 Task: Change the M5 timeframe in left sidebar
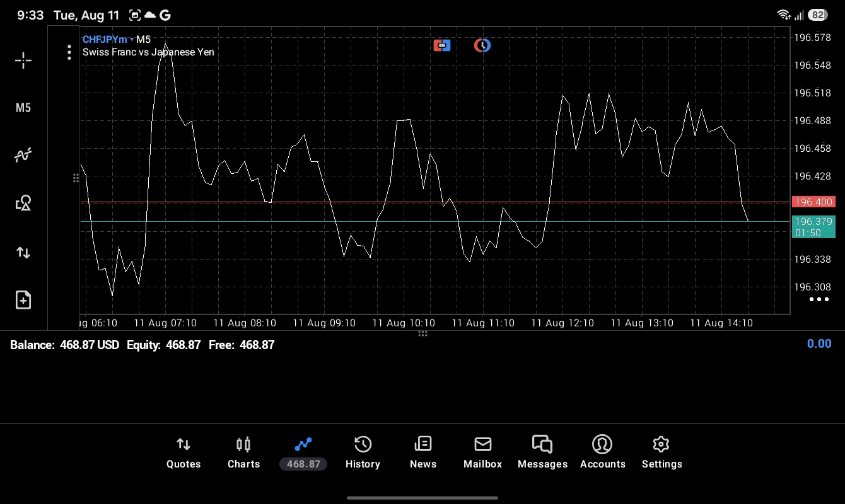click(23, 108)
